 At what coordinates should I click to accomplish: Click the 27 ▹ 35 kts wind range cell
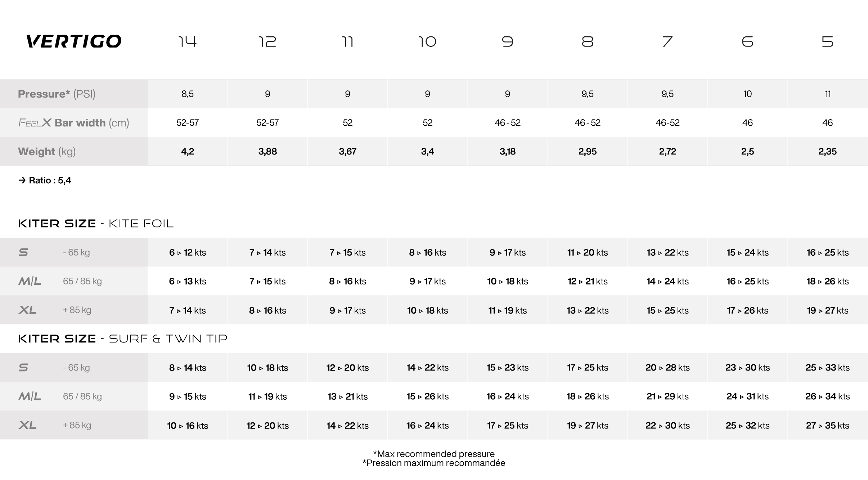pos(827,426)
